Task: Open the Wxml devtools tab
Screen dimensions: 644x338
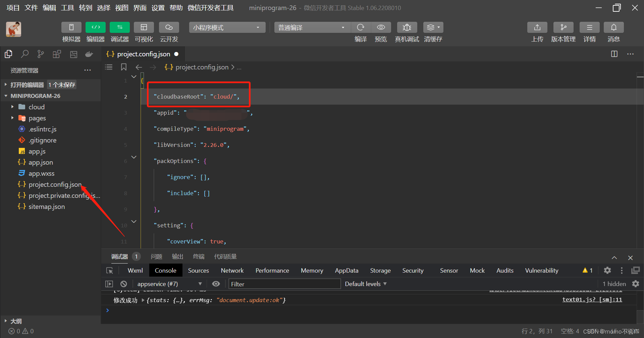Action: click(x=135, y=271)
